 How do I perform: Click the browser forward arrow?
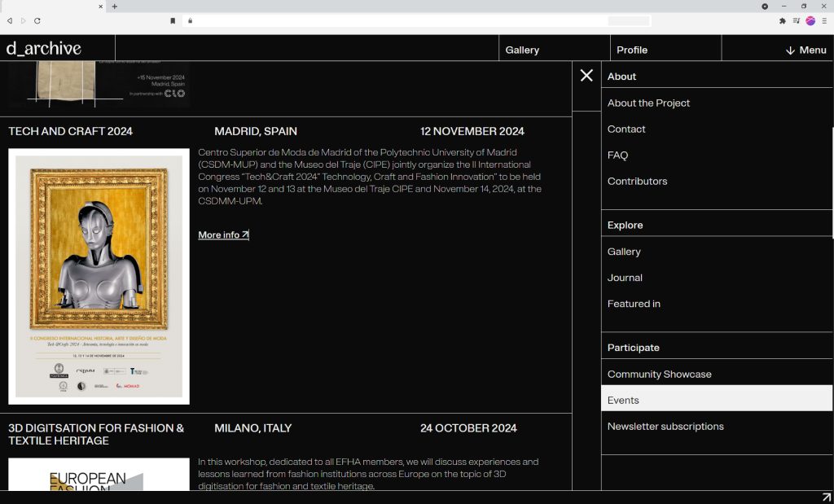coord(23,20)
